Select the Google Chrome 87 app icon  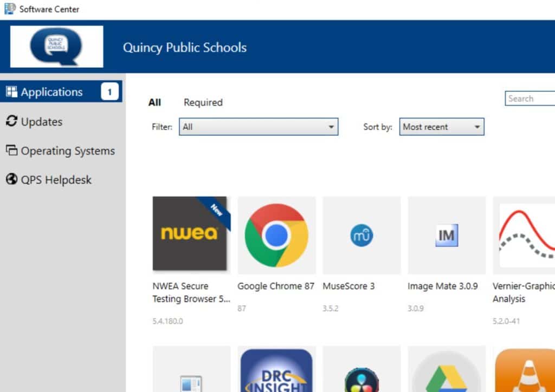[x=276, y=234]
